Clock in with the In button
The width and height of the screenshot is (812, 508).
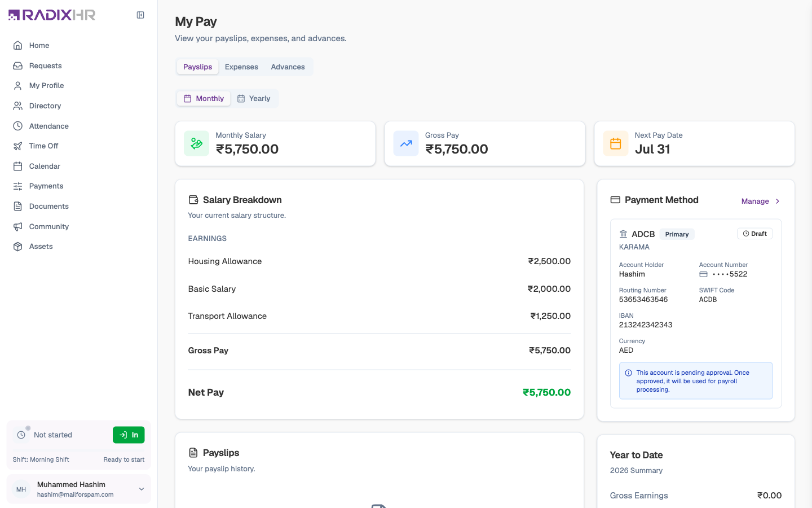(129, 435)
